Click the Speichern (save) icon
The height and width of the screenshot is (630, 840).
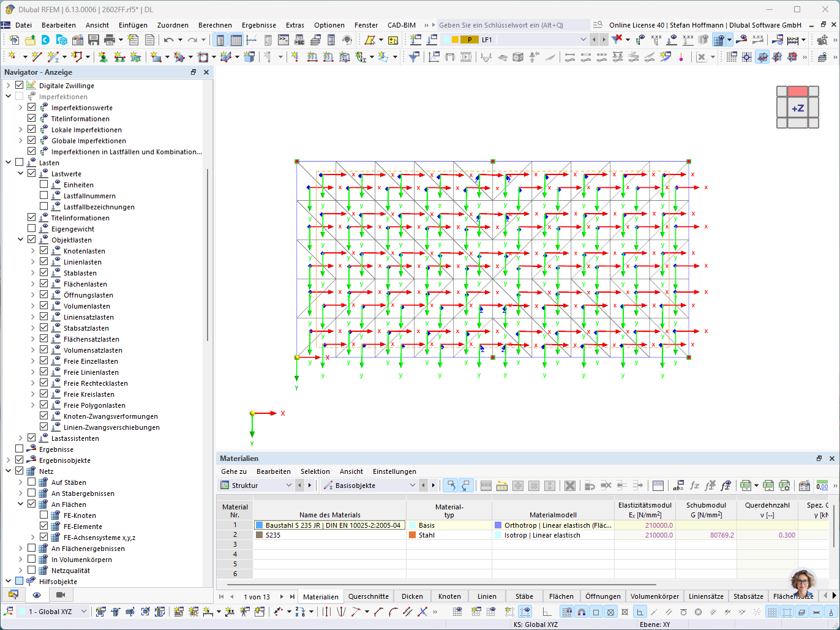click(x=93, y=40)
